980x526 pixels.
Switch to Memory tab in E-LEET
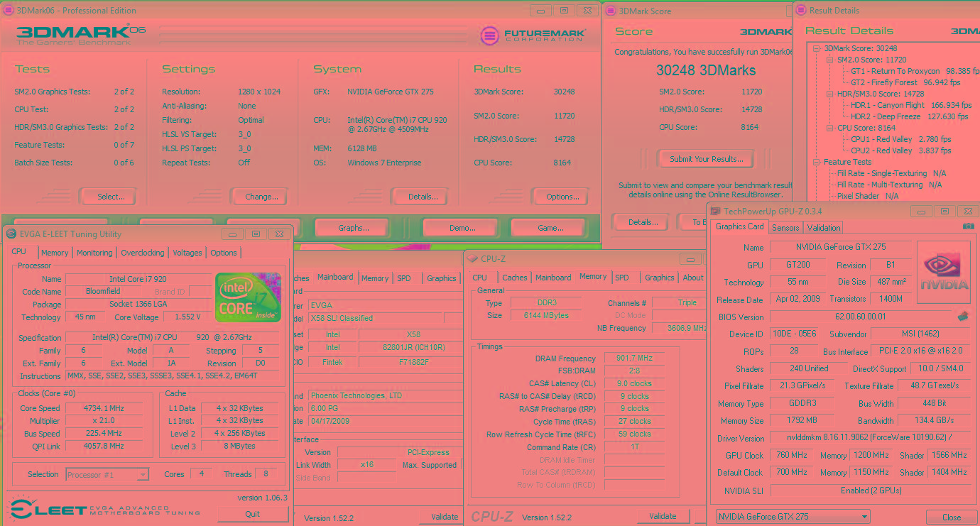click(x=55, y=253)
